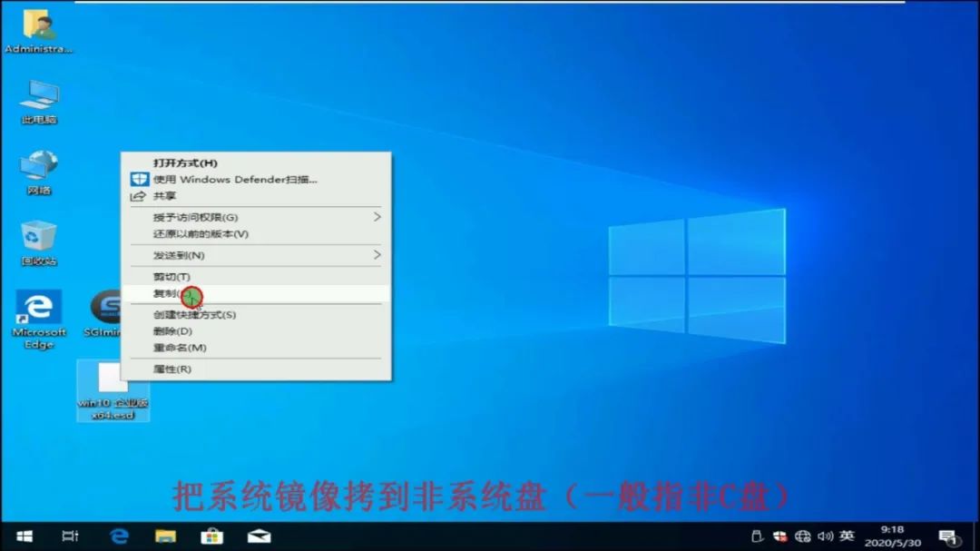This screenshot has width=980, height=551.
Task: Switch the input method language indicator
Action: (847, 536)
